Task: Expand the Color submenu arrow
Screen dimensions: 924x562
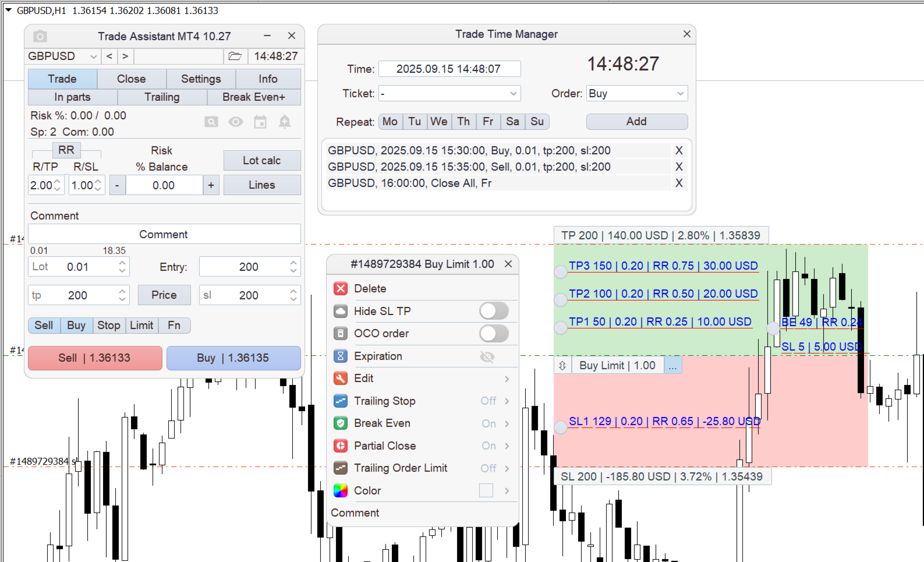Action: (x=507, y=491)
